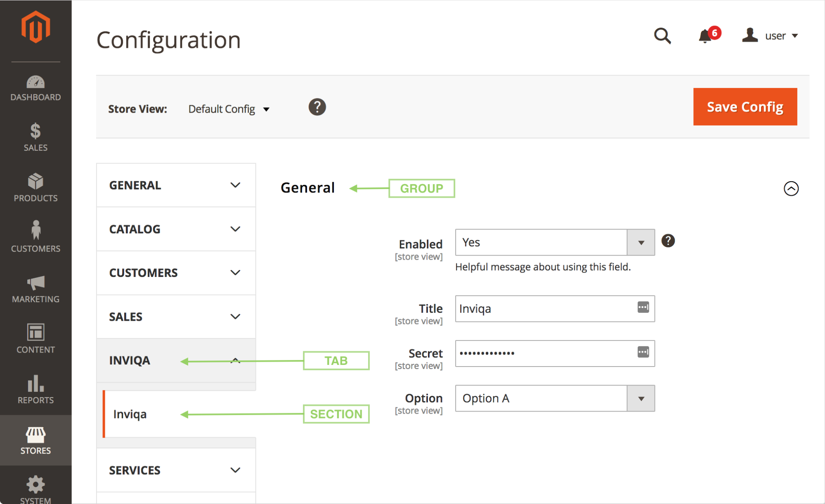Expand the SERVICES tab chevron
Screen dimensions: 825x504
(235, 470)
